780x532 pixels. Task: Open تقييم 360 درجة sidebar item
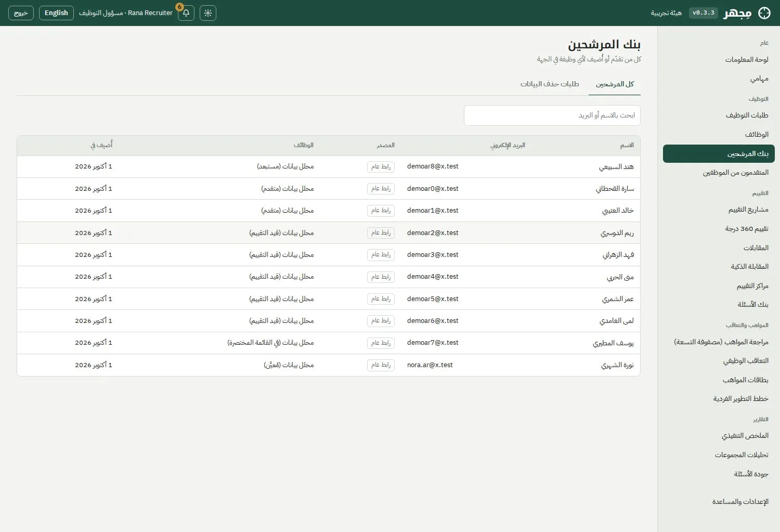pyautogui.click(x=719, y=229)
